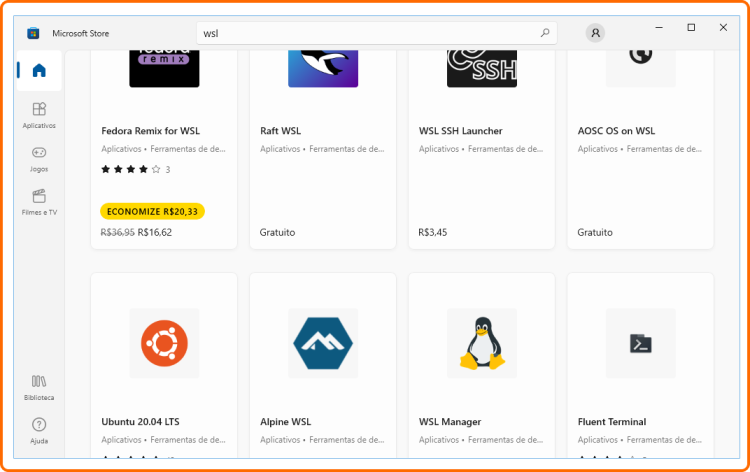Click the WSL Manager penguin icon
The height and width of the screenshot is (472, 750).
482,343
